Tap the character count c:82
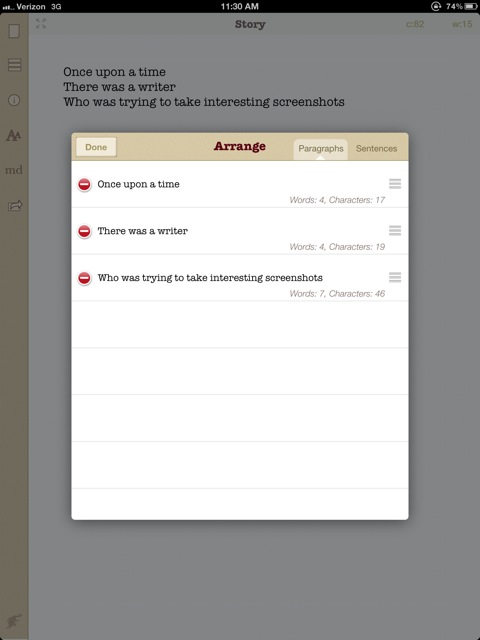 coord(415,24)
